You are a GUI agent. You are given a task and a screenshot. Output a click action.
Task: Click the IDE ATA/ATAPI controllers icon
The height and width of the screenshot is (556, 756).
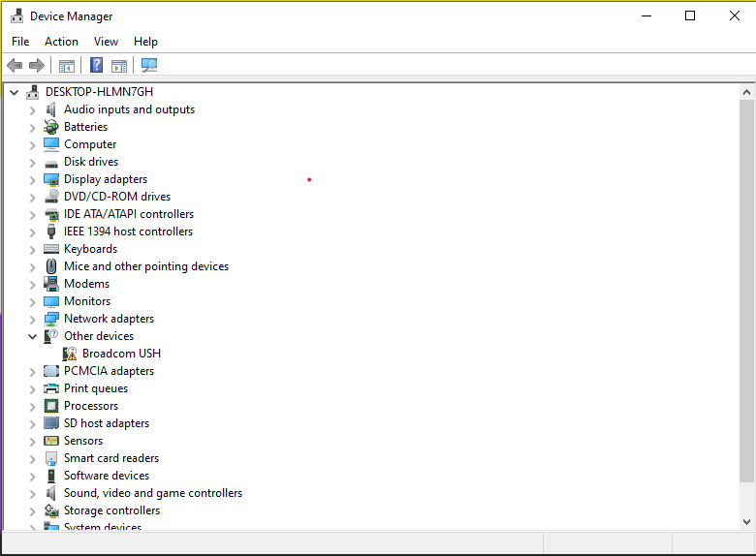point(51,214)
